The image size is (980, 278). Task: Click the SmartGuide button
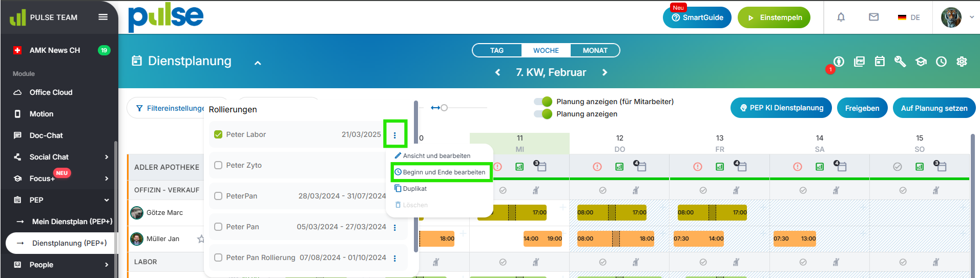pyautogui.click(x=697, y=17)
